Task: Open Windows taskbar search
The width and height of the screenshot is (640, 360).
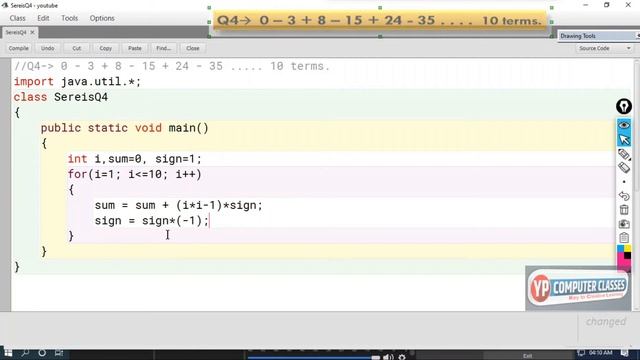Action: point(25,352)
